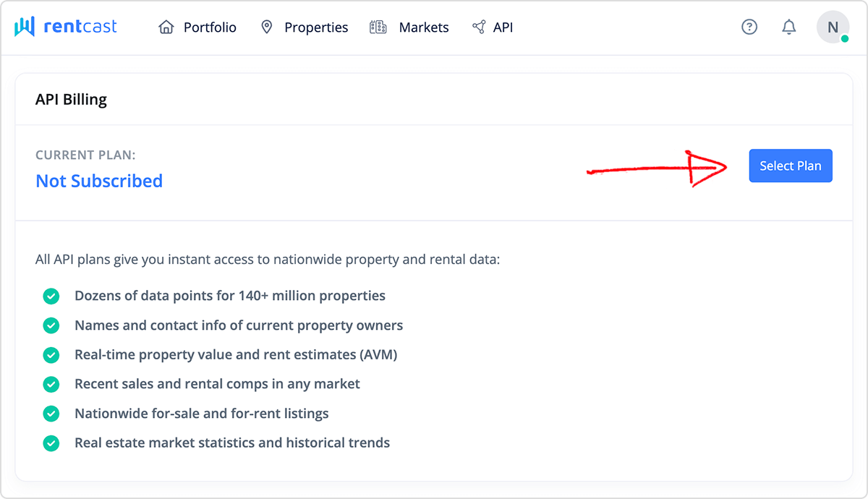Click checkmark beside Real estate market statistics
Screen dimensions: 868x499
click(51, 443)
